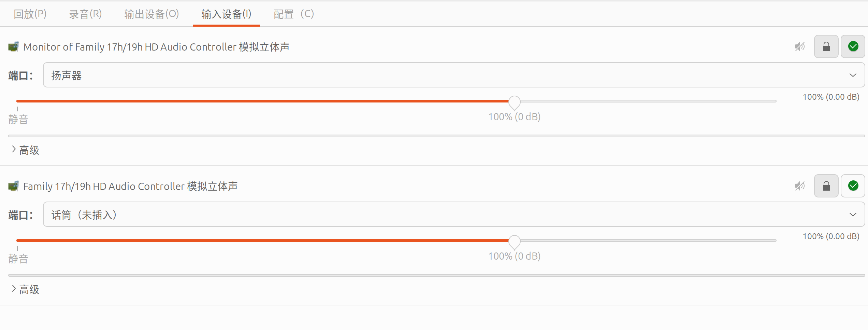Toggle channel lock for the 话筒 input device
Image resolution: width=868 pixels, height=330 pixels.
pos(826,186)
